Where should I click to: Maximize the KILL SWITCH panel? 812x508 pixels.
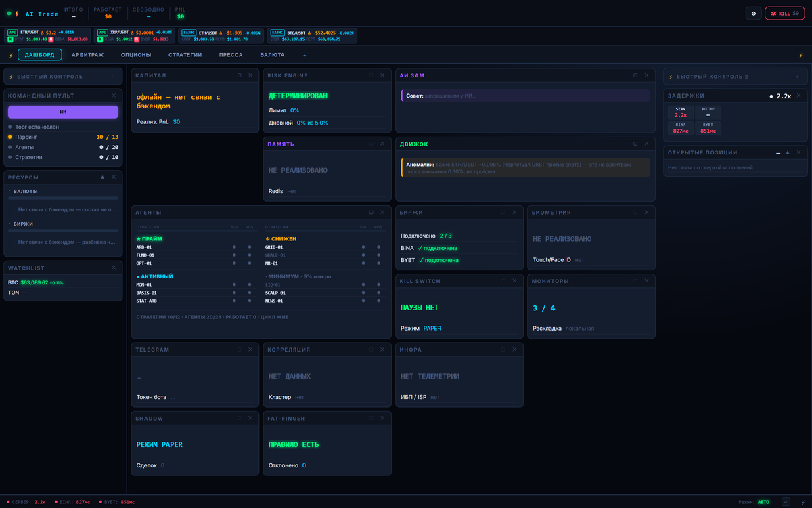click(x=503, y=280)
